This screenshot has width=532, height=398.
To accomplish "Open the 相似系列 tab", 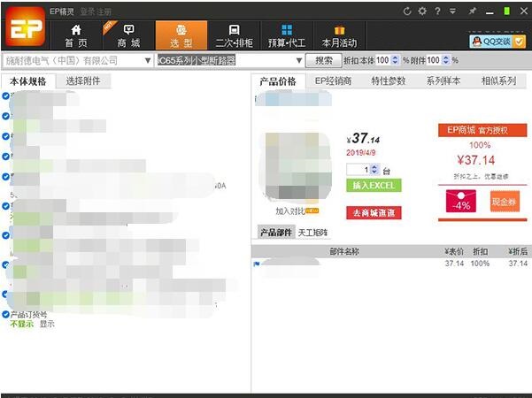I will [498, 81].
